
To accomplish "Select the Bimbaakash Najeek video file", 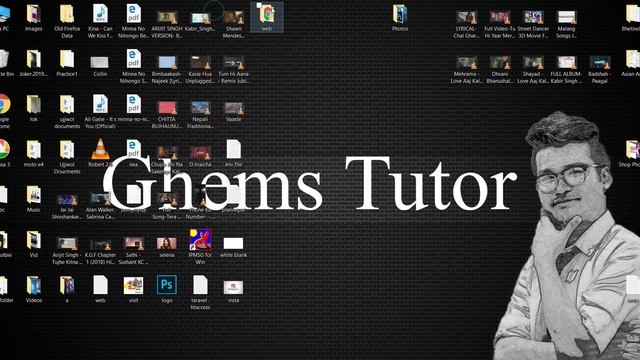I will 167,62.
